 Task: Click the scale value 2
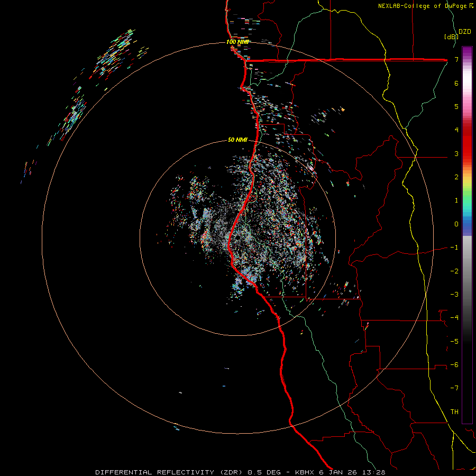click(x=456, y=177)
